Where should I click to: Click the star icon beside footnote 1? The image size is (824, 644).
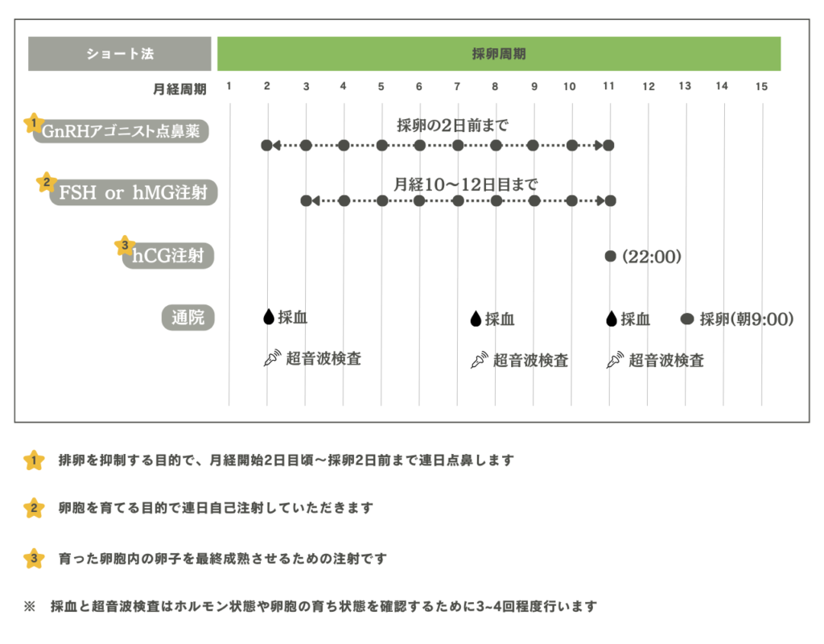point(32,458)
